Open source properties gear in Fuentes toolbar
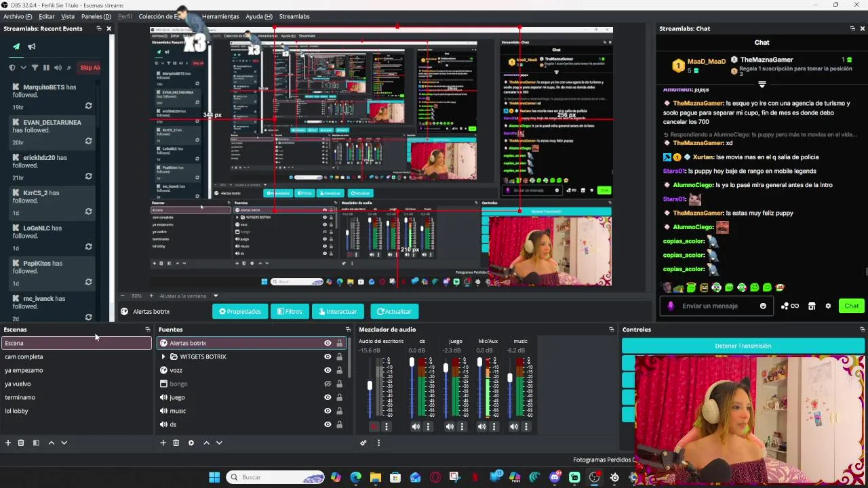868x488 pixels. coord(191,443)
